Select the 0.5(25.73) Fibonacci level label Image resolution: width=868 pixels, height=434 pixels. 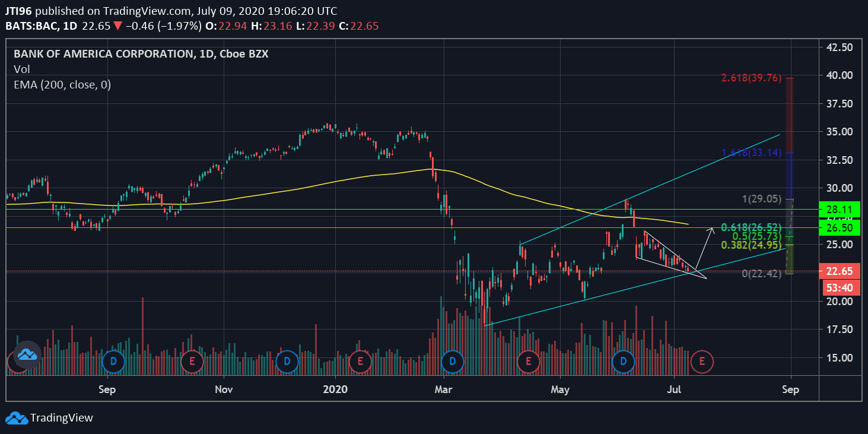click(x=758, y=236)
